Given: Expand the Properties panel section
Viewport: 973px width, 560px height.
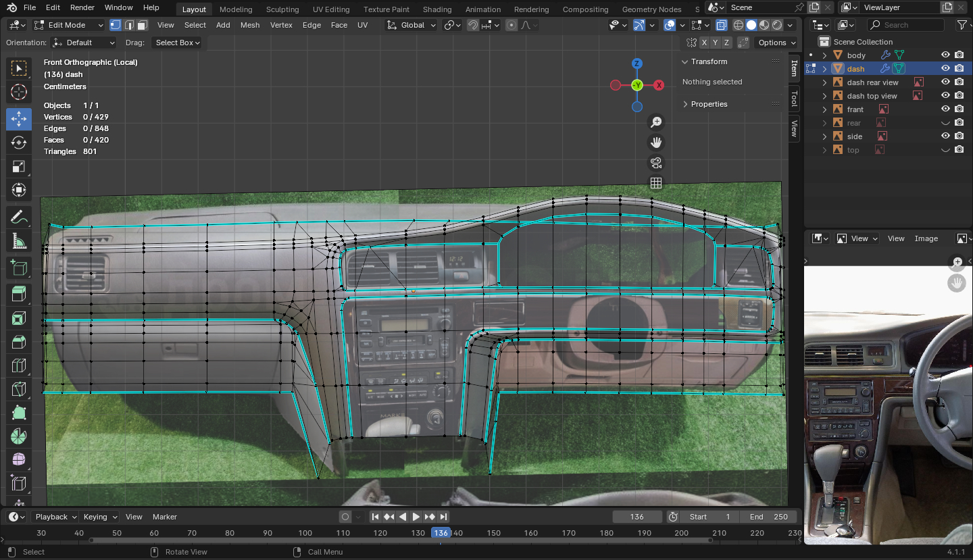Looking at the screenshot, I should click(x=709, y=104).
